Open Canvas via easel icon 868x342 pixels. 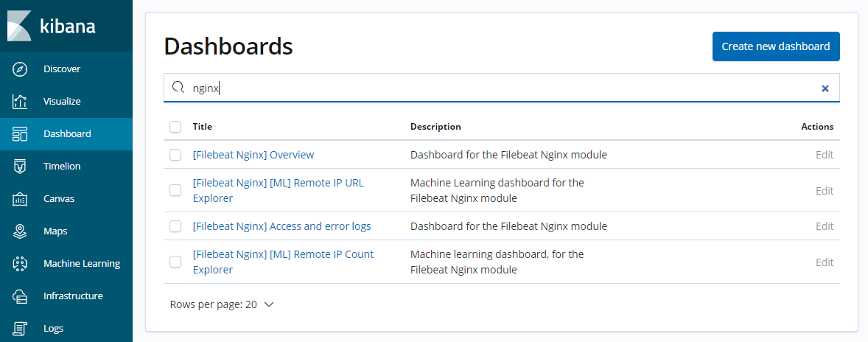pyautogui.click(x=20, y=199)
